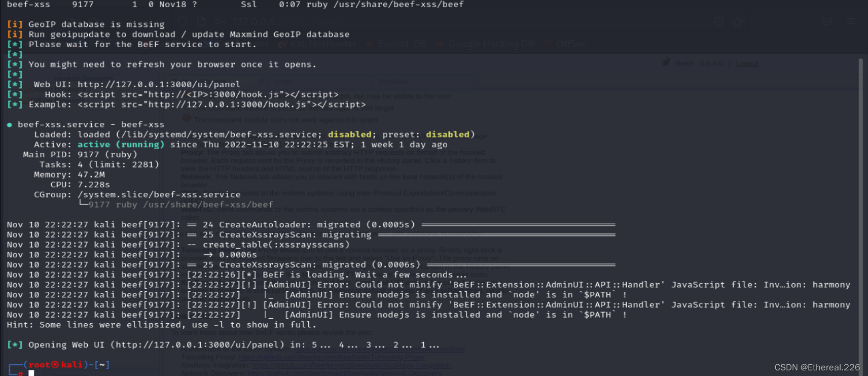Click the 'GeoIP database is missing' line
The height and width of the screenshot is (376, 868).
coord(86,24)
